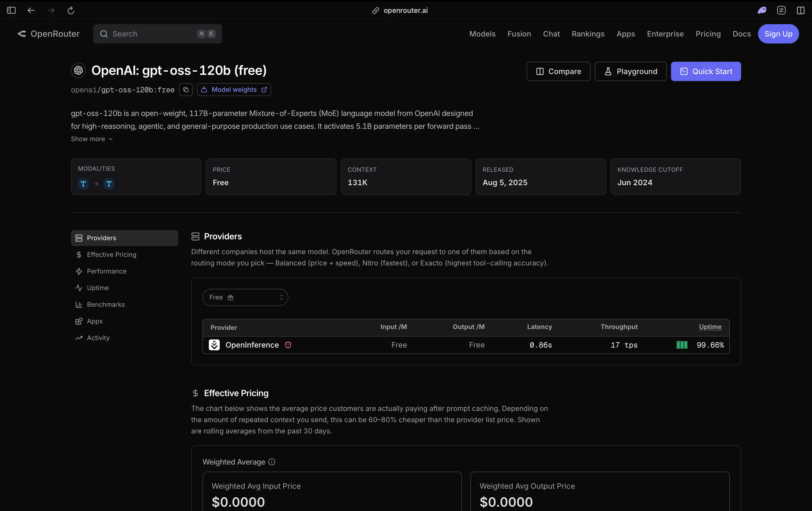Click the OpenAI logo beside the model title

[x=79, y=70]
